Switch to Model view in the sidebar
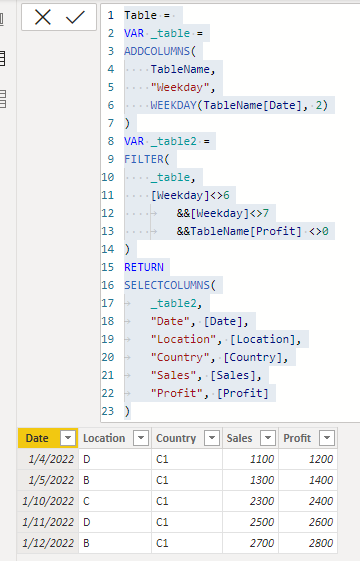This screenshot has width=360, height=561. pyautogui.click(x=3, y=99)
